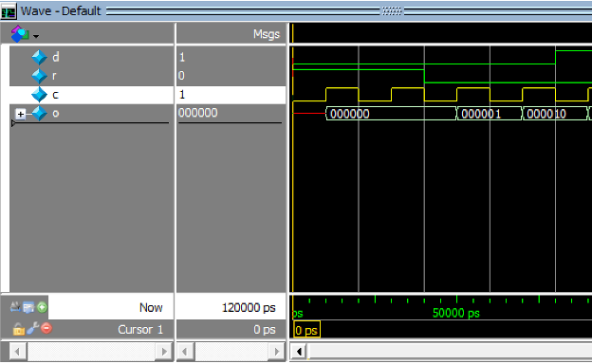Open cursor properties with wrench icon
Screen dimensions: 592x364
pos(33,329)
